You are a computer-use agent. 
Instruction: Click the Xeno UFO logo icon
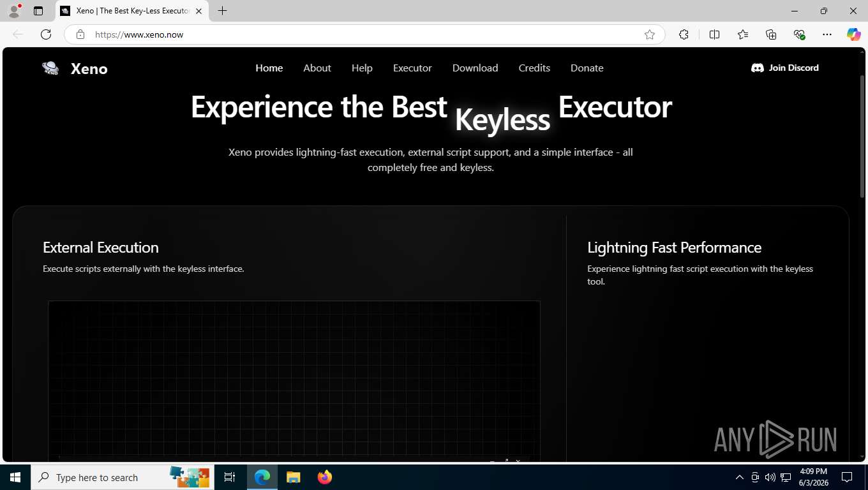pyautogui.click(x=50, y=68)
